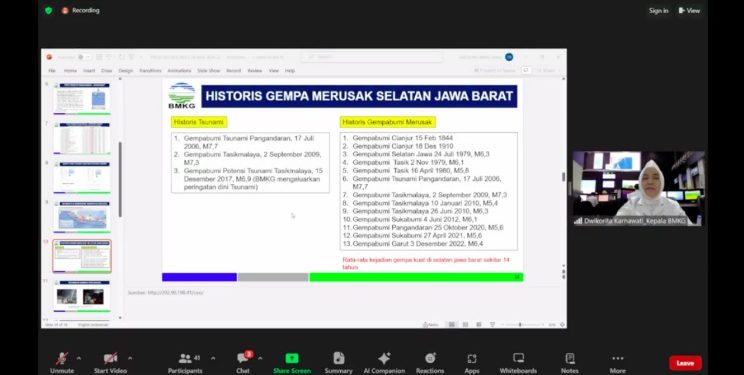Click the PowerPoint account avatar circle

pos(509,57)
